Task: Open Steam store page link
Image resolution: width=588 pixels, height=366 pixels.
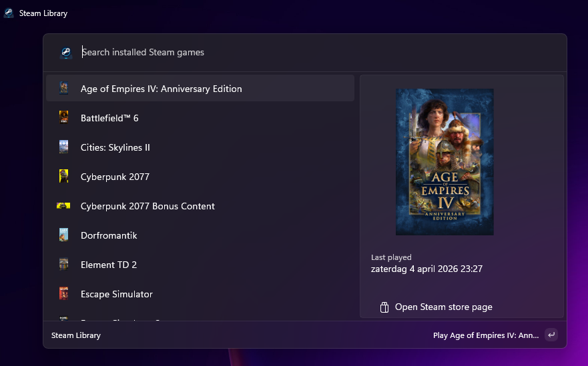Action: point(444,307)
